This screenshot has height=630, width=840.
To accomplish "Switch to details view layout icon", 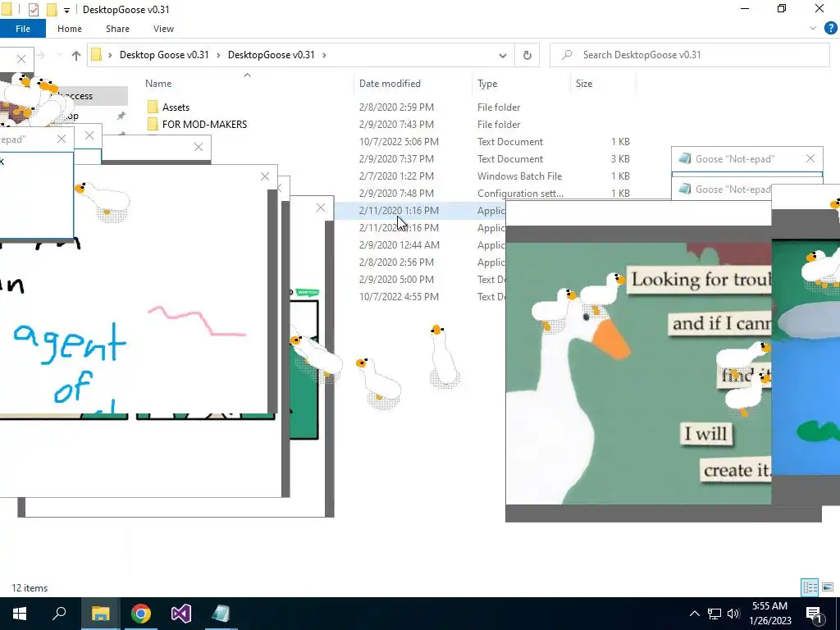I will (810, 587).
